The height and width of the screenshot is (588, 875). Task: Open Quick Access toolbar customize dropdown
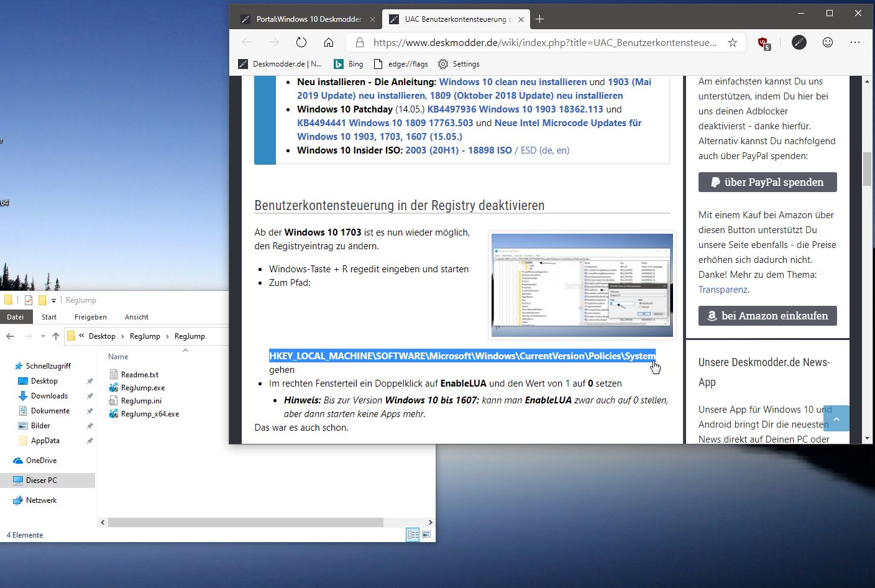pyautogui.click(x=54, y=300)
